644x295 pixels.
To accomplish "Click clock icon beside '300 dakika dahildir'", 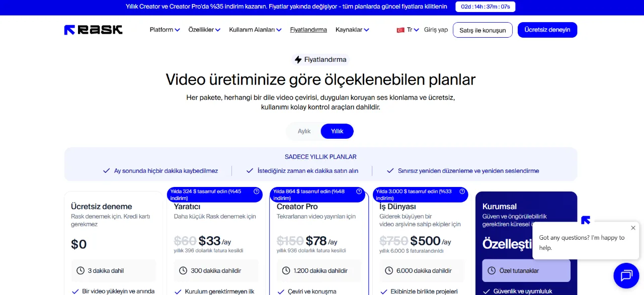I will click(183, 270).
